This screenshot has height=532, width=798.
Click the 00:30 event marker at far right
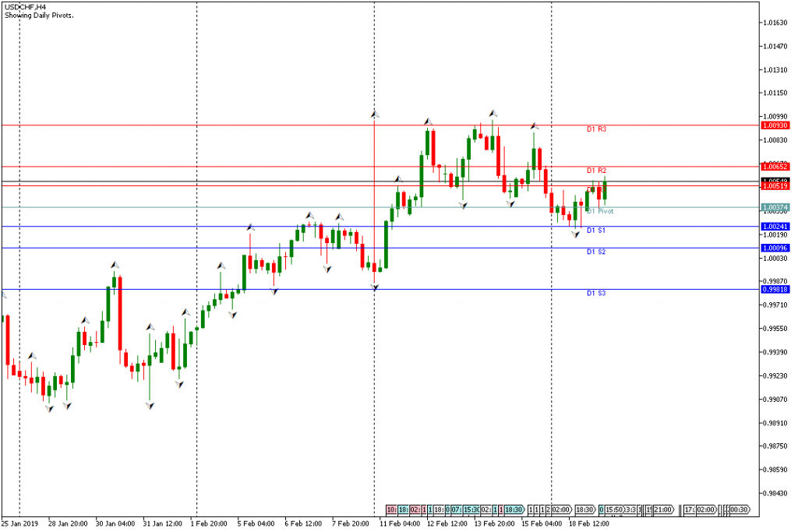739,509
